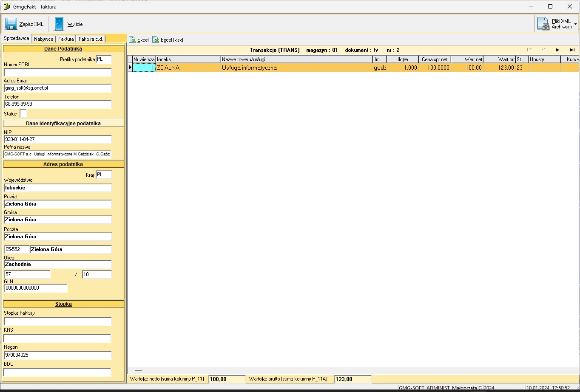The width and height of the screenshot is (580, 392).
Task: Select the ZDALNA cell
Action: pos(188,68)
